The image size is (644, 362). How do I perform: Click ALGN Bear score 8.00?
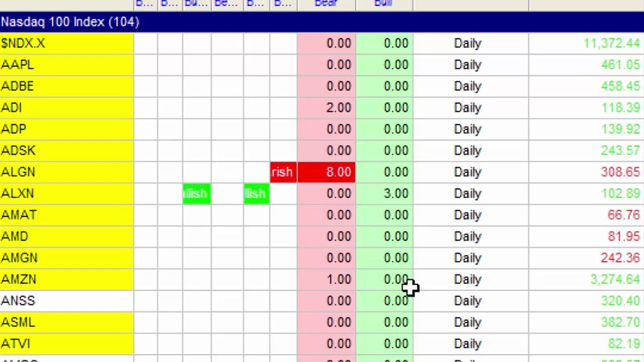(327, 172)
